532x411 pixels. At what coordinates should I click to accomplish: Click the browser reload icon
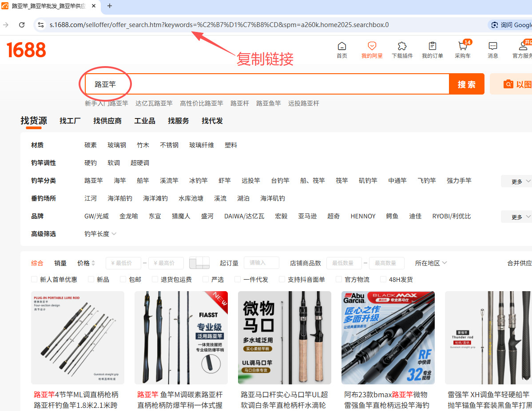pyautogui.click(x=22, y=25)
